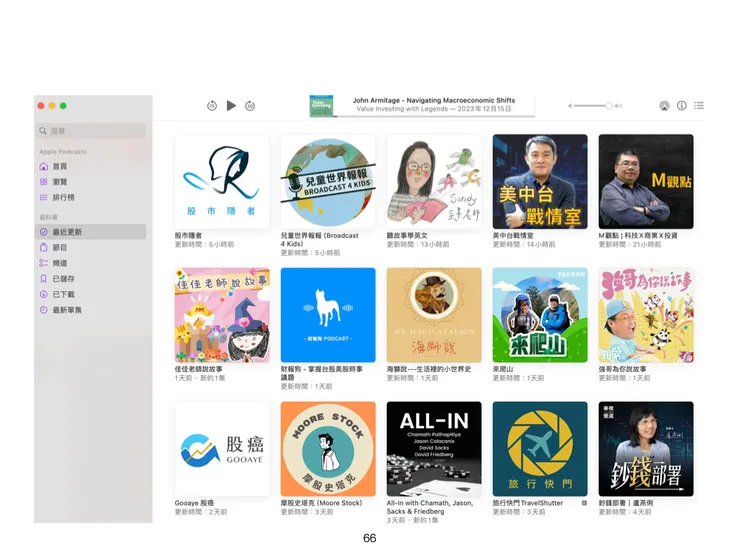Open the Gooaye 股癌 podcast cover

(222, 449)
